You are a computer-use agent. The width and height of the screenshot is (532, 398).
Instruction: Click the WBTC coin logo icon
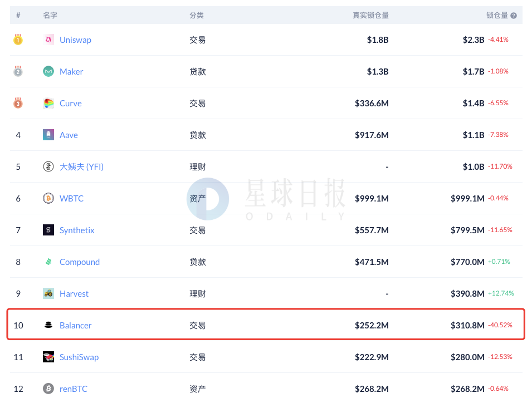[x=48, y=198]
